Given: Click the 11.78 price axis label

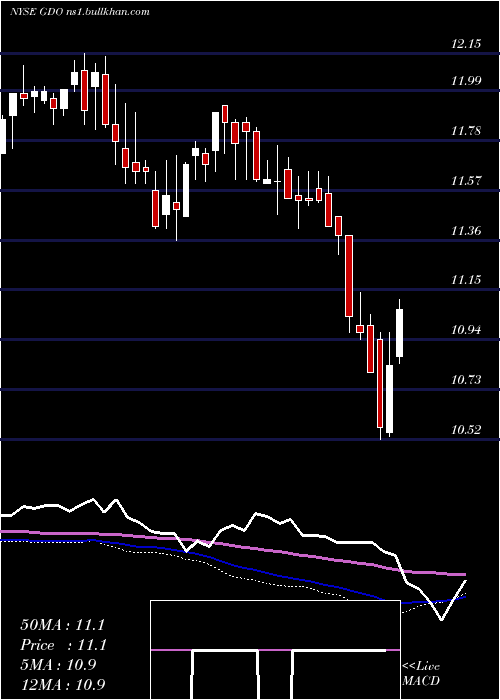Looking at the screenshot, I should coord(466,131).
